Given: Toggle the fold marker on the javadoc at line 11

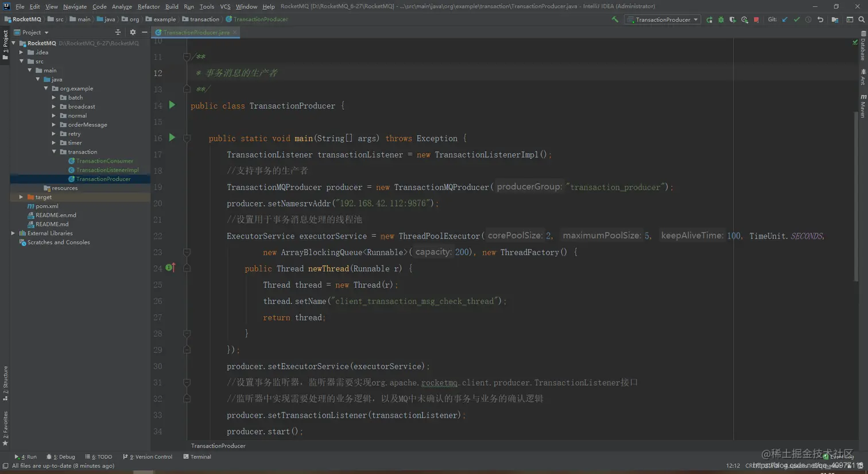Looking at the screenshot, I should point(187,57).
